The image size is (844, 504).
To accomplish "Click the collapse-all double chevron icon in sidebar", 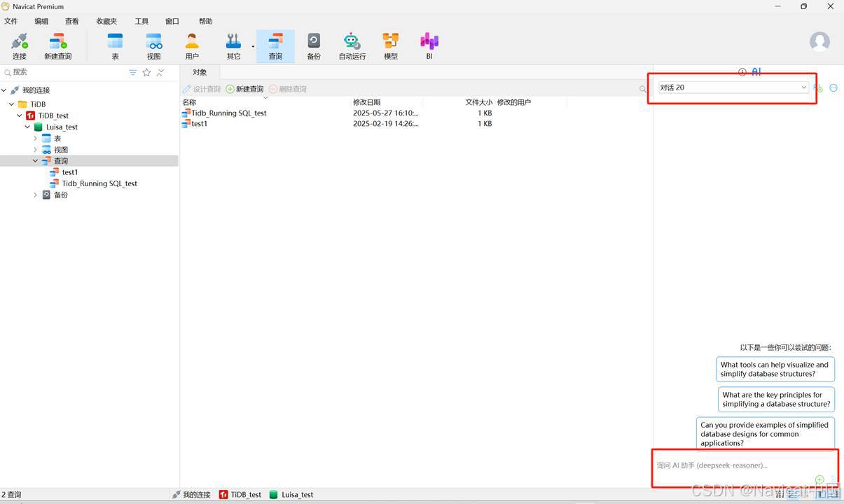I will 160,72.
